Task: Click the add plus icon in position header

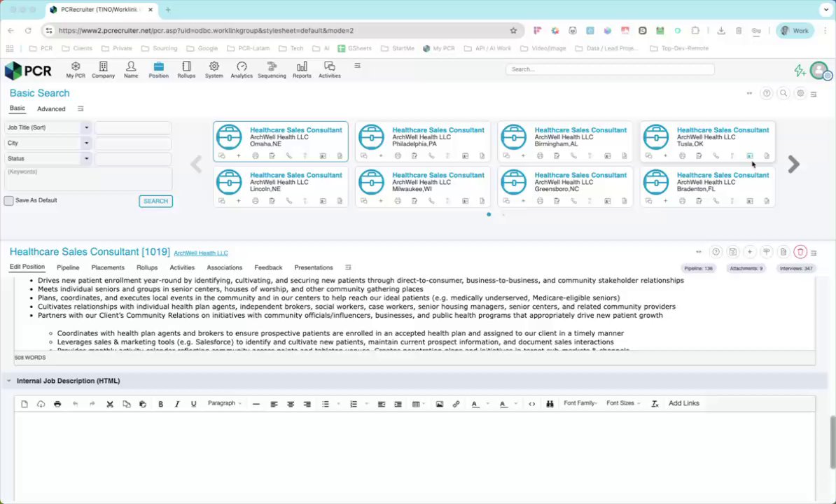Action: pyautogui.click(x=750, y=252)
